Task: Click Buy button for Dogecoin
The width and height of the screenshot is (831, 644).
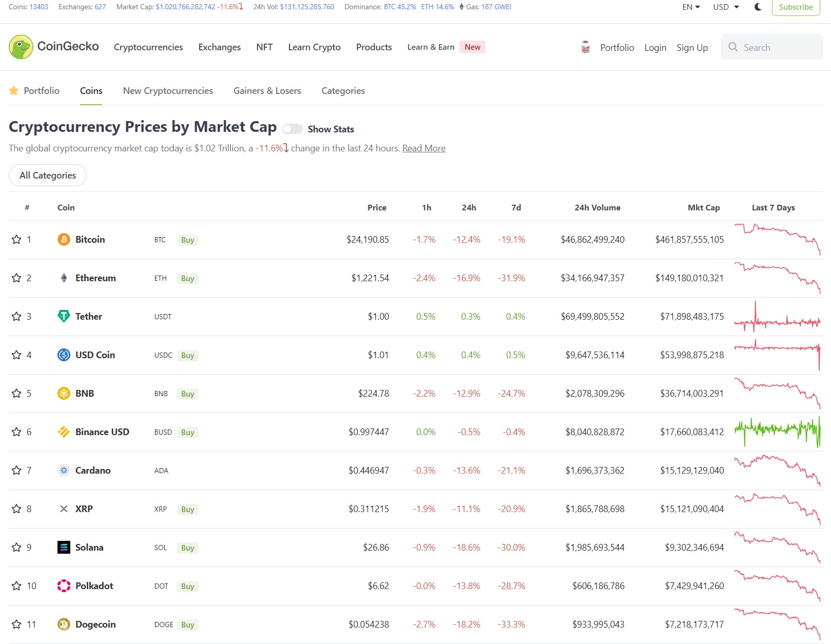Action: pos(188,625)
